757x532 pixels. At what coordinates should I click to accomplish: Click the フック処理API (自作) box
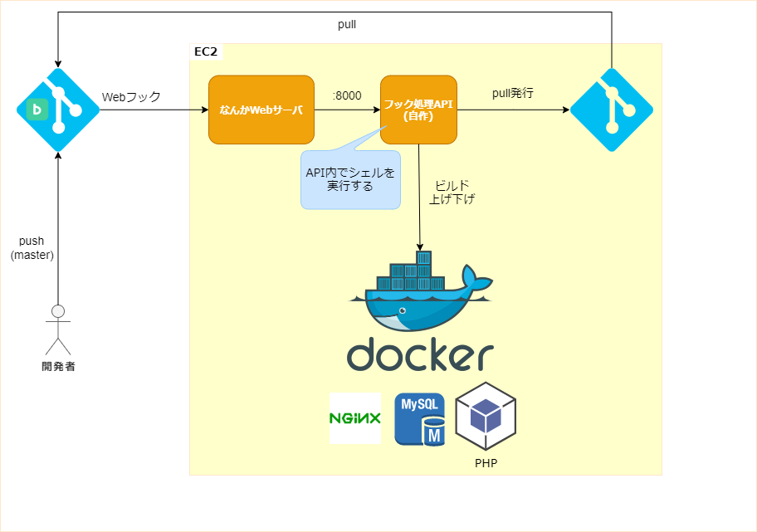pos(418,109)
